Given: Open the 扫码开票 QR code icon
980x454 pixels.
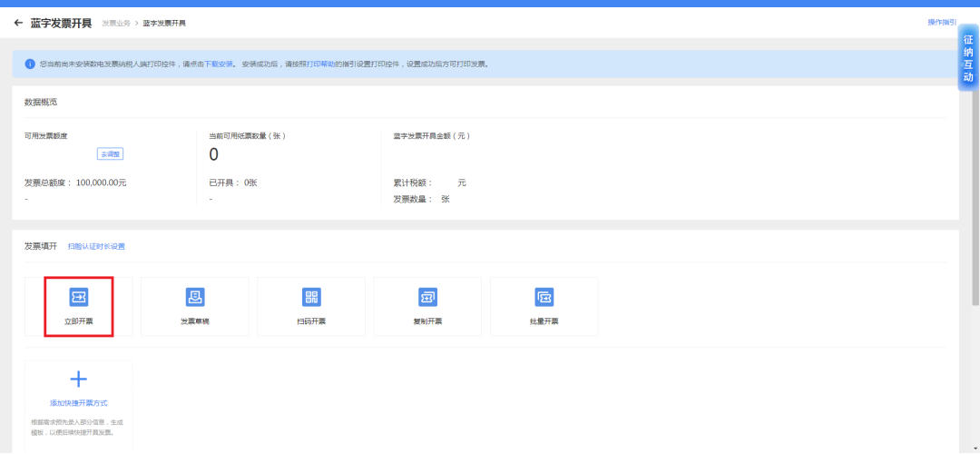Looking at the screenshot, I should pyautogui.click(x=311, y=296).
